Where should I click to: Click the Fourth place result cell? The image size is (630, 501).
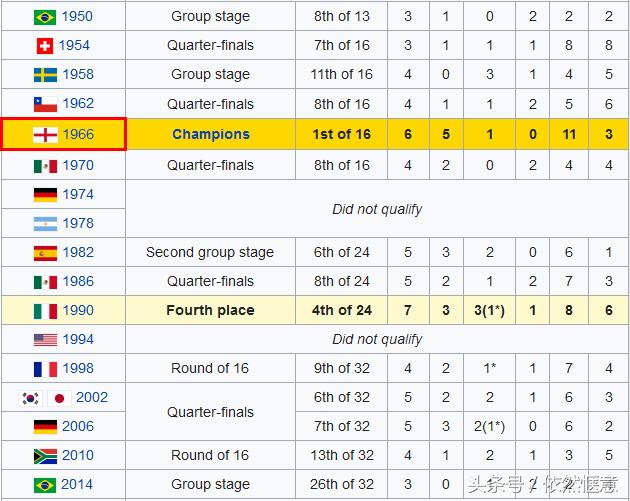(210, 310)
